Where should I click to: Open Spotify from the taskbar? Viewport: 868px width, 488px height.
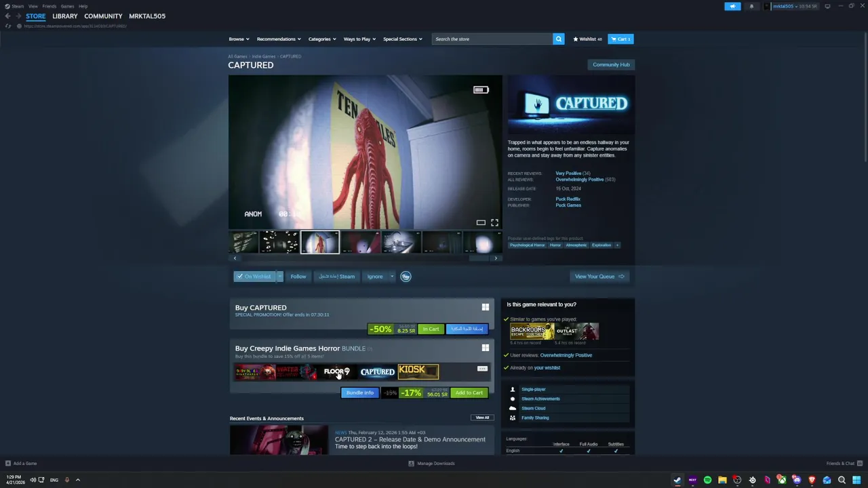coord(707,480)
